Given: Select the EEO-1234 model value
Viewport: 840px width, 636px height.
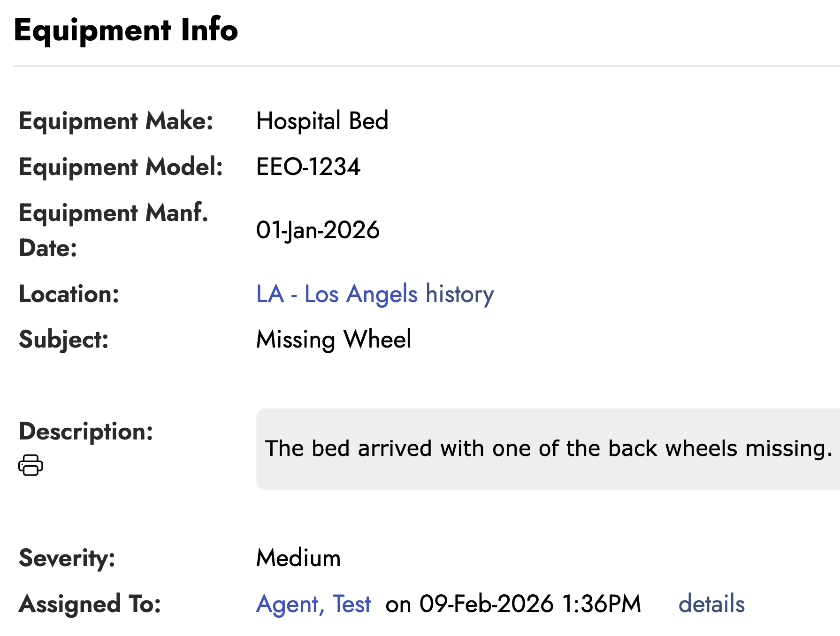Looking at the screenshot, I should [x=308, y=167].
